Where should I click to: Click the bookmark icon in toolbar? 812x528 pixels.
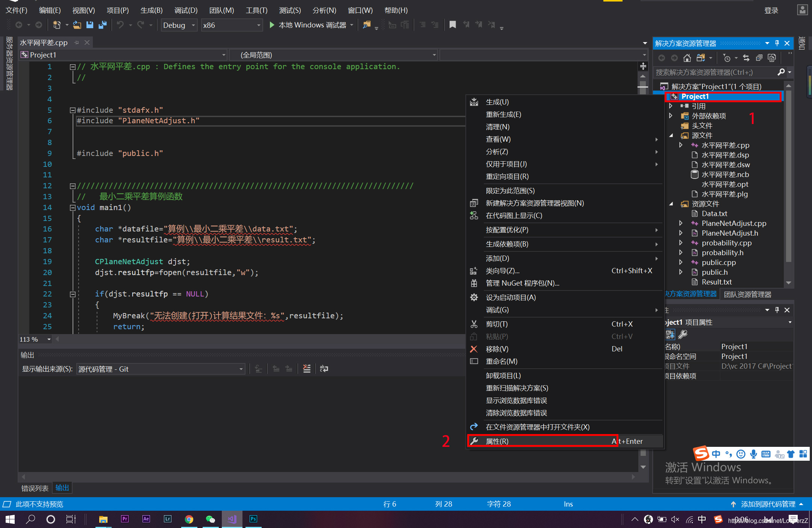(453, 25)
